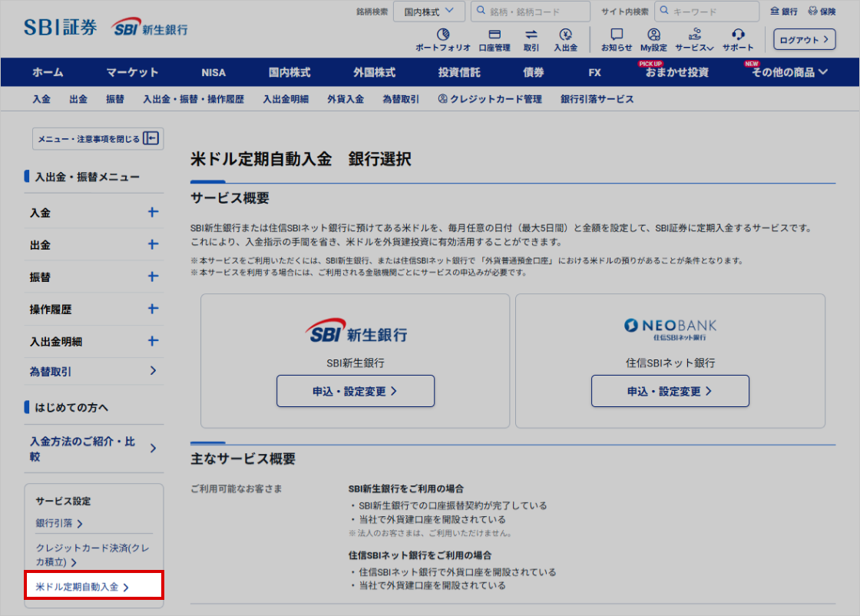Click 申込・設定変更 under 住信SBIネット銀行

(670, 391)
